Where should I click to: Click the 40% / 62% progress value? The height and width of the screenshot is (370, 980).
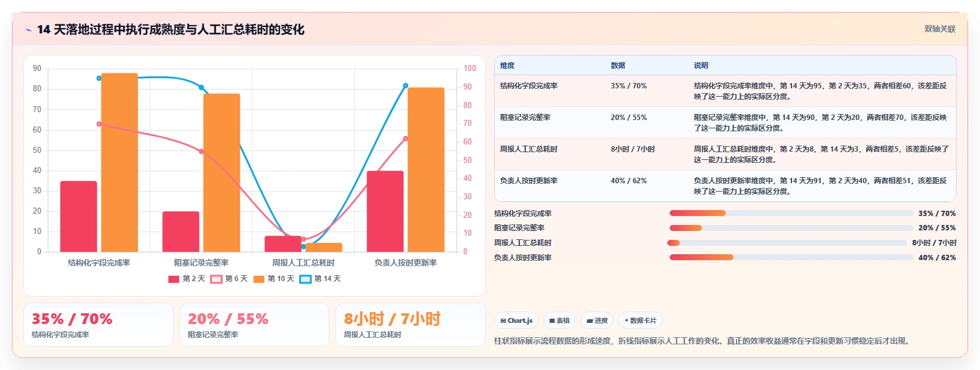click(x=937, y=258)
